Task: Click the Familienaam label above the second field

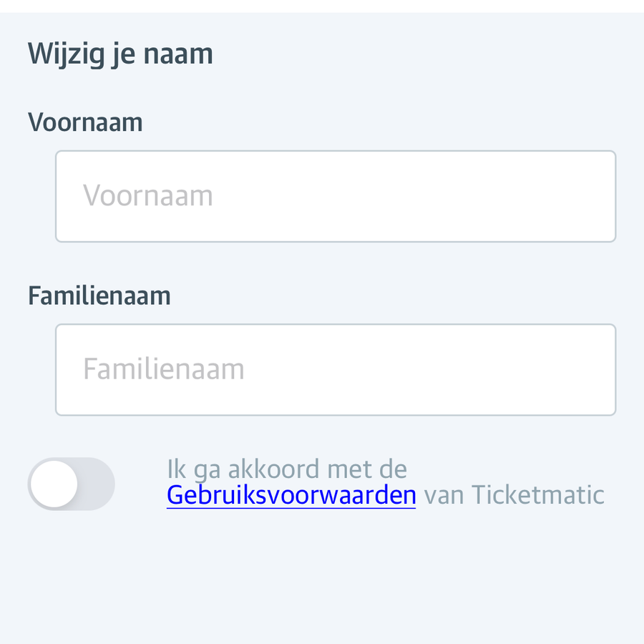Action: [99, 296]
